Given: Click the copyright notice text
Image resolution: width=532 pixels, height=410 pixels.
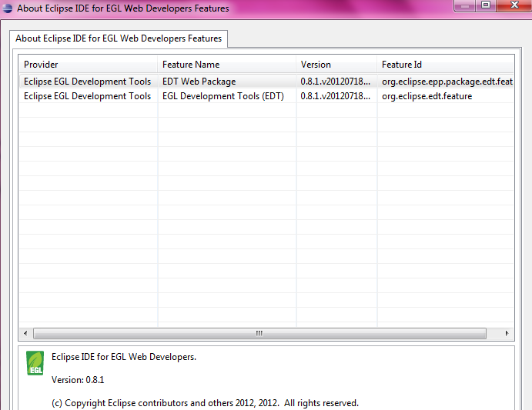Looking at the screenshot, I should pos(205,403).
